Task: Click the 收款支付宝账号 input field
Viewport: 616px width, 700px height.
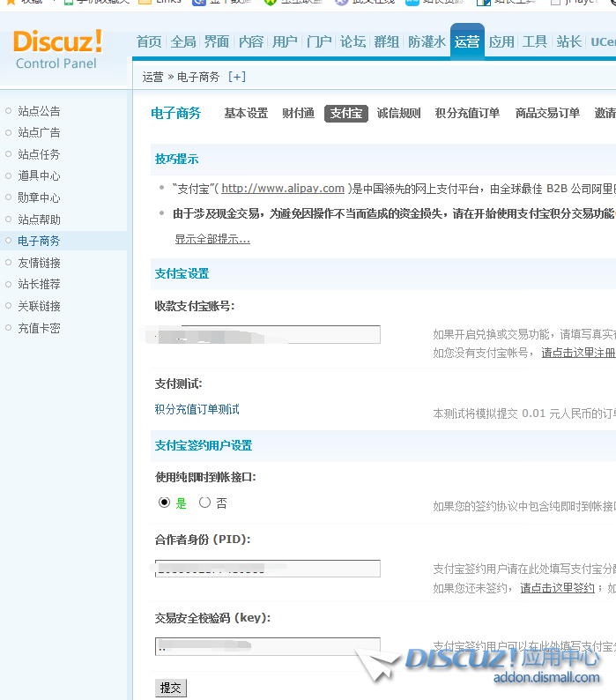Action: [268, 334]
